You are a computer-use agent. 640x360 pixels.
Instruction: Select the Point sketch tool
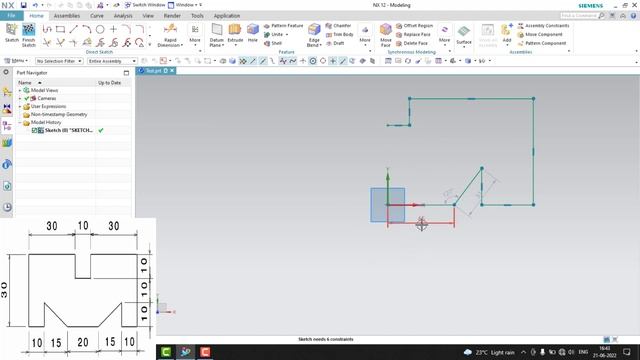(113, 29)
